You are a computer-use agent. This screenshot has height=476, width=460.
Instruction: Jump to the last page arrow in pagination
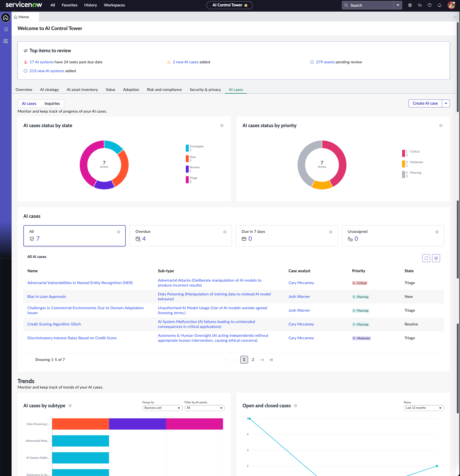271,360
